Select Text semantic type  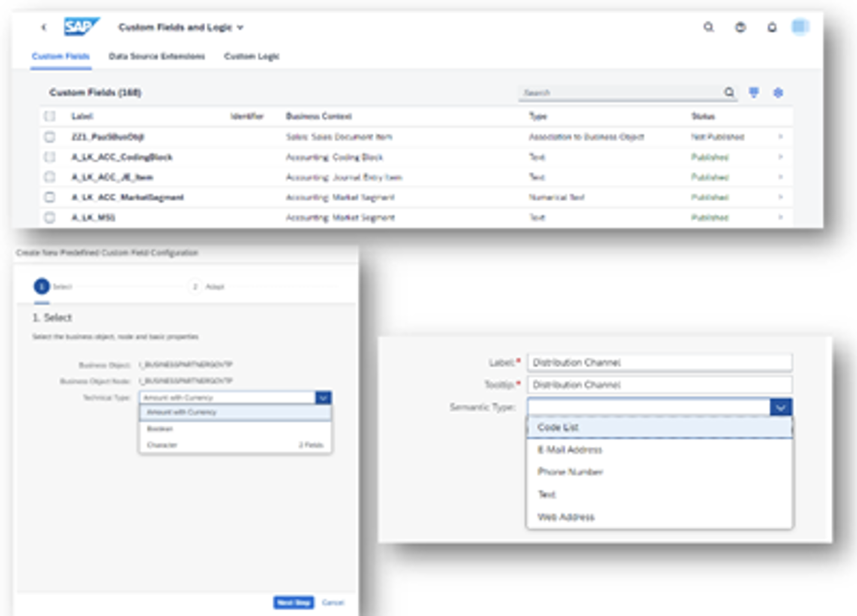coord(659,494)
